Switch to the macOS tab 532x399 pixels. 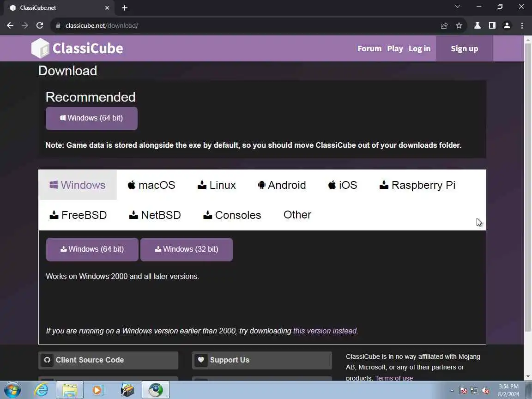151,185
